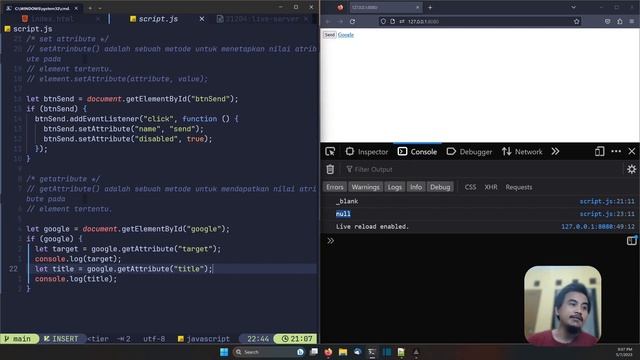
Task: Close the 127.0.0.1 Firefox tab
Action: tap(418, 7)
